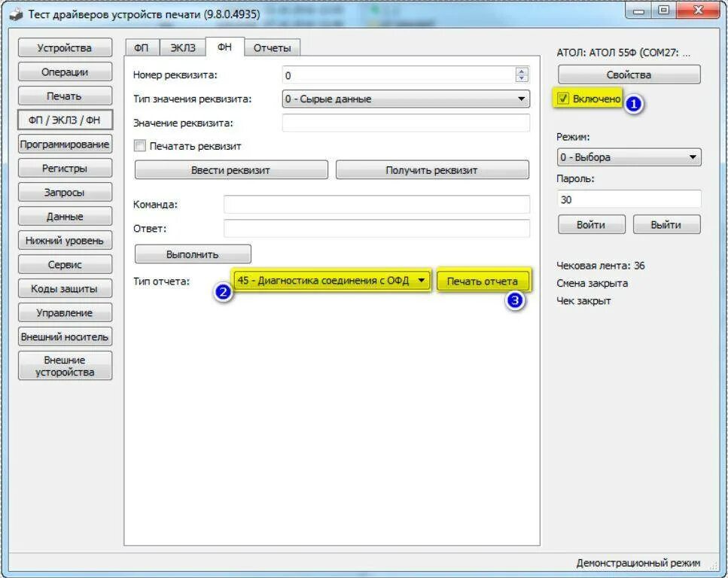Viewport: 728px width, 578px height.
Task: Maximize the driver test window
Action: [664, 11]
